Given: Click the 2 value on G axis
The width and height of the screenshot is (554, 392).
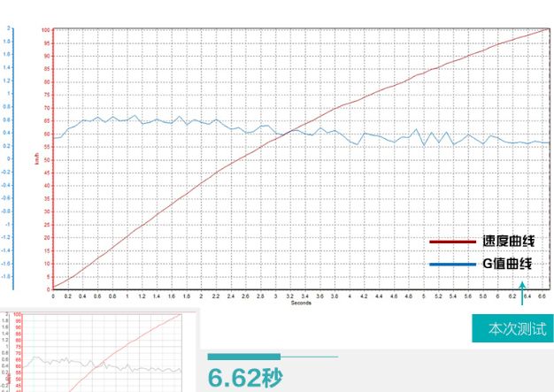Looking at the screenshot, I should (x=9, y=28).
